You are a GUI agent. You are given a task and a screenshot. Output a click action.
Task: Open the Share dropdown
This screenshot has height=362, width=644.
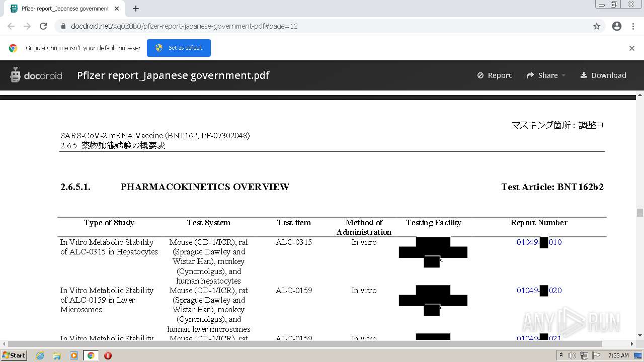546,75
